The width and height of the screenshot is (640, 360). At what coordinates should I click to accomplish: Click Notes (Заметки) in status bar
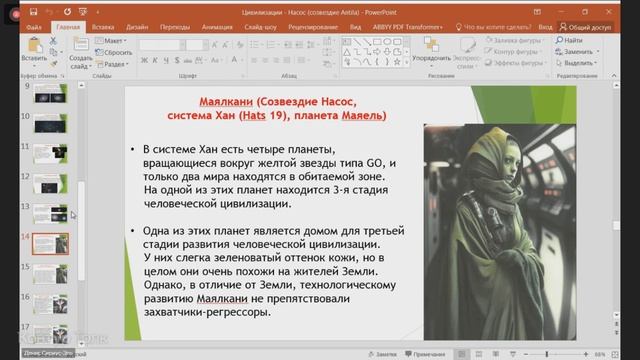pos(382,354)
